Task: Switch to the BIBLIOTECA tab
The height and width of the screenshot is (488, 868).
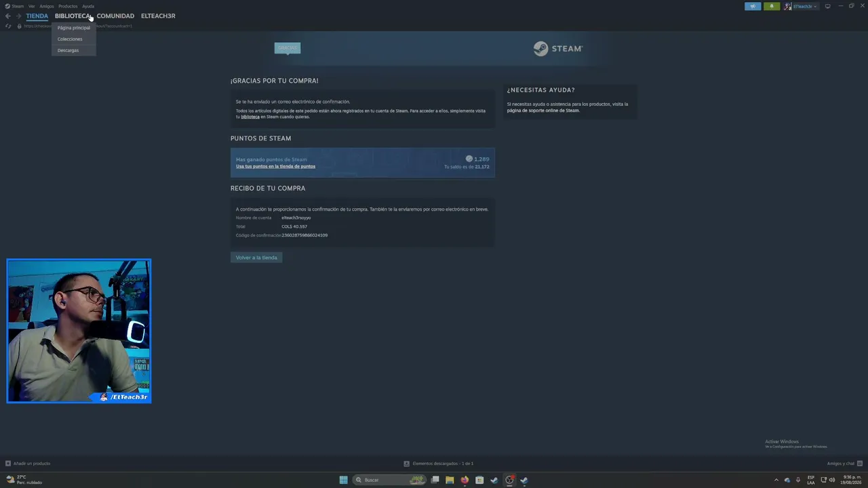Action: tap(73, 16)
